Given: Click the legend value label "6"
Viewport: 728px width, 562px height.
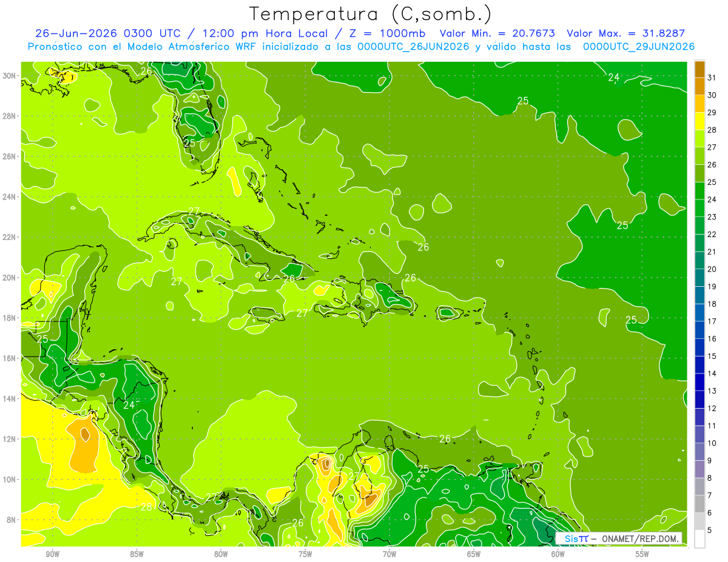Looking at the screenshot, I should 710,513.
